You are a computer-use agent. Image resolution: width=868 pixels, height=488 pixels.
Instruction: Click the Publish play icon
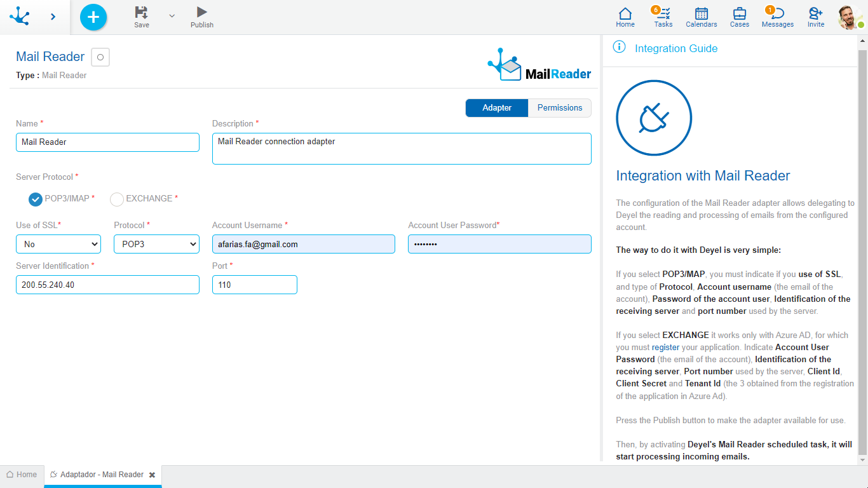click(x=201, y=12)
